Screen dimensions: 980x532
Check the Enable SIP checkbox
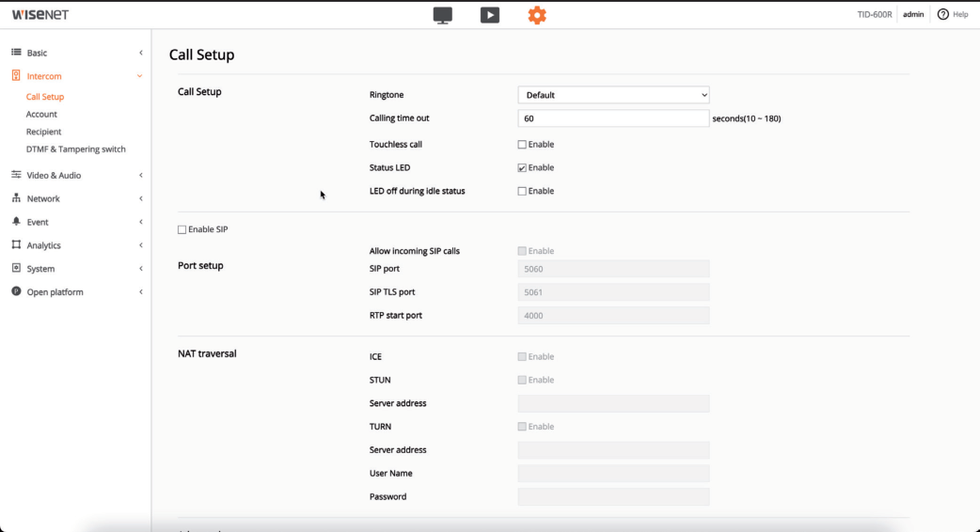182,229
